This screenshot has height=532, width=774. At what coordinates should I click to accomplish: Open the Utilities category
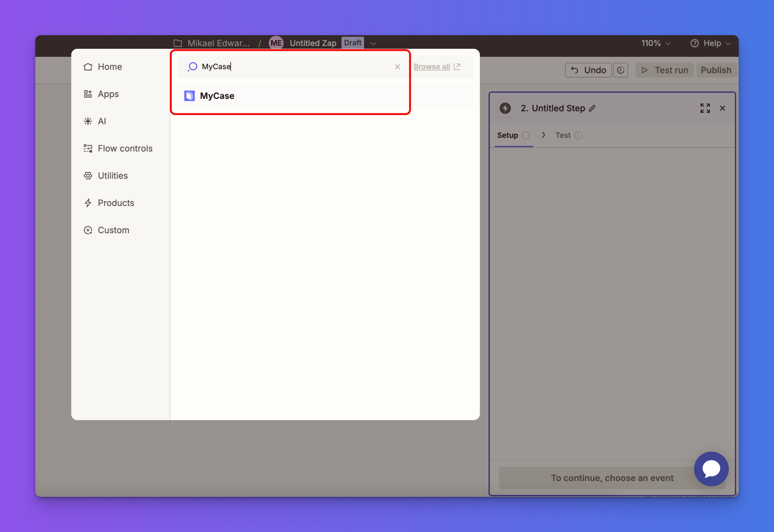pos(112,176)
